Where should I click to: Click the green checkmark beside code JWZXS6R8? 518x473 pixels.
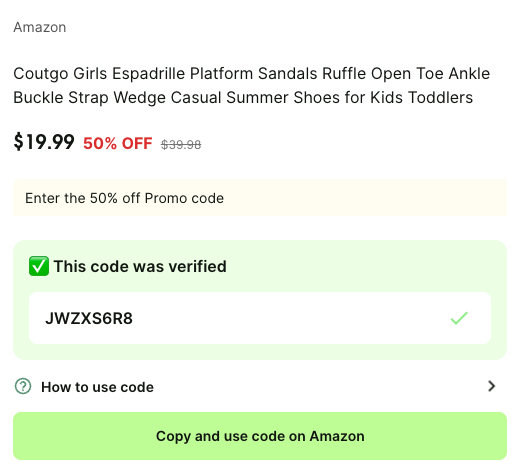[x=459, y=318]
